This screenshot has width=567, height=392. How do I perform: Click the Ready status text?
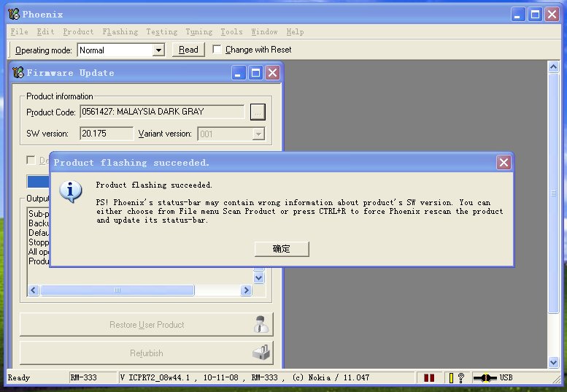pos(19,378)
